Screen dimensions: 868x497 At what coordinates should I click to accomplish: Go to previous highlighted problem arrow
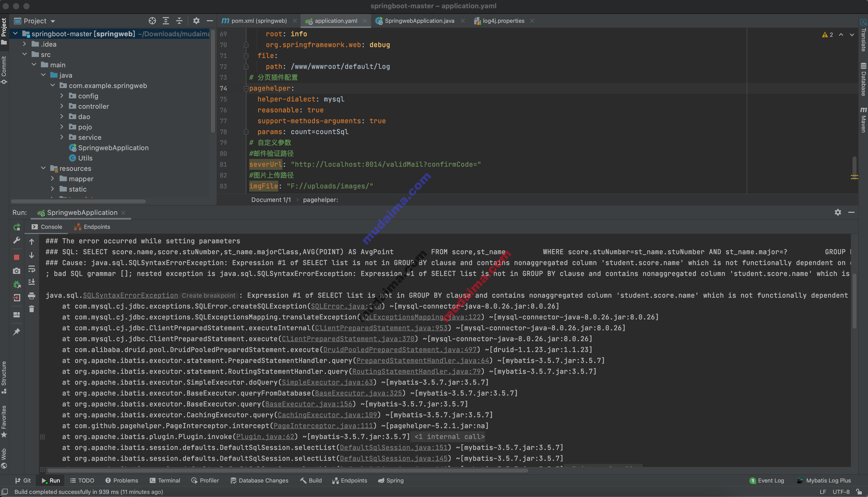click(x=841, y=35)
